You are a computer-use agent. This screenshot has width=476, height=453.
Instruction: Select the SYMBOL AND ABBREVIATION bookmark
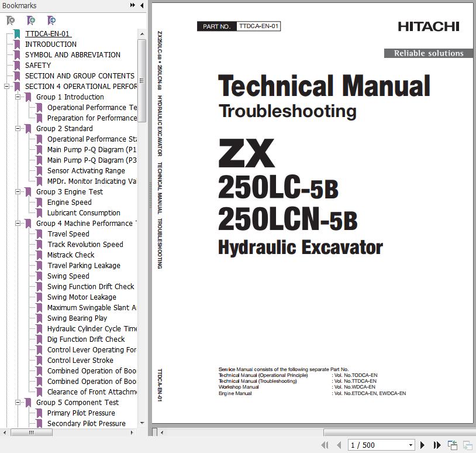tap(73, 54)
